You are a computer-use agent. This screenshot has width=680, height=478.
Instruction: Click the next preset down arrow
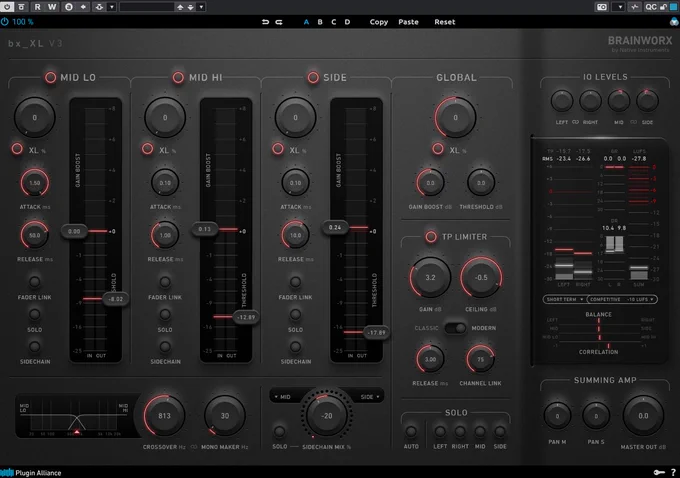tap(190, 7)
